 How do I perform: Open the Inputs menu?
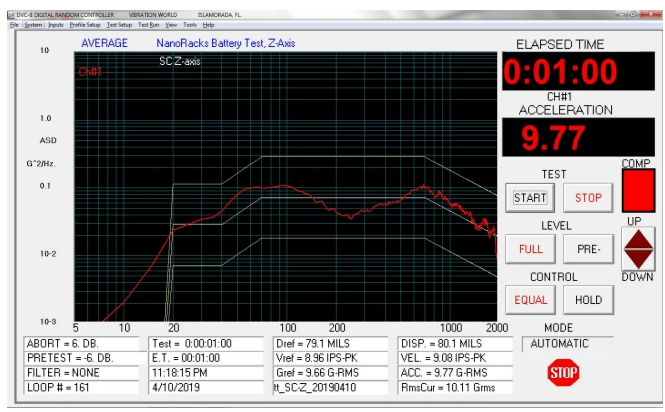pyautogui.click(x=56, y=24)
